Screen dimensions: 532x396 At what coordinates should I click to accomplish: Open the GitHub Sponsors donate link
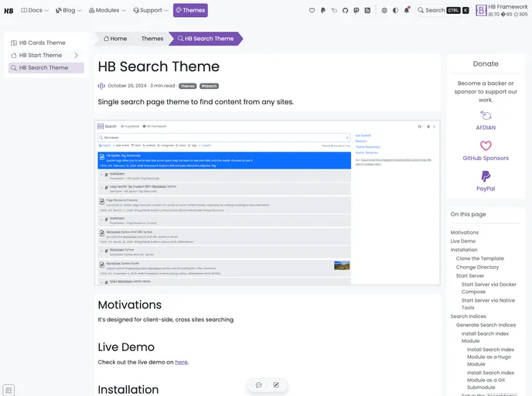point(486,151)
